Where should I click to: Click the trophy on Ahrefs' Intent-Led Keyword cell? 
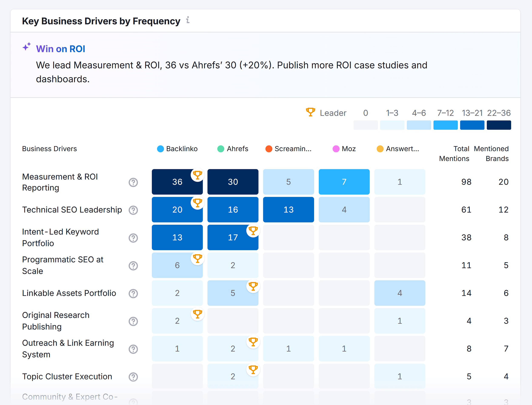[253, 231]
